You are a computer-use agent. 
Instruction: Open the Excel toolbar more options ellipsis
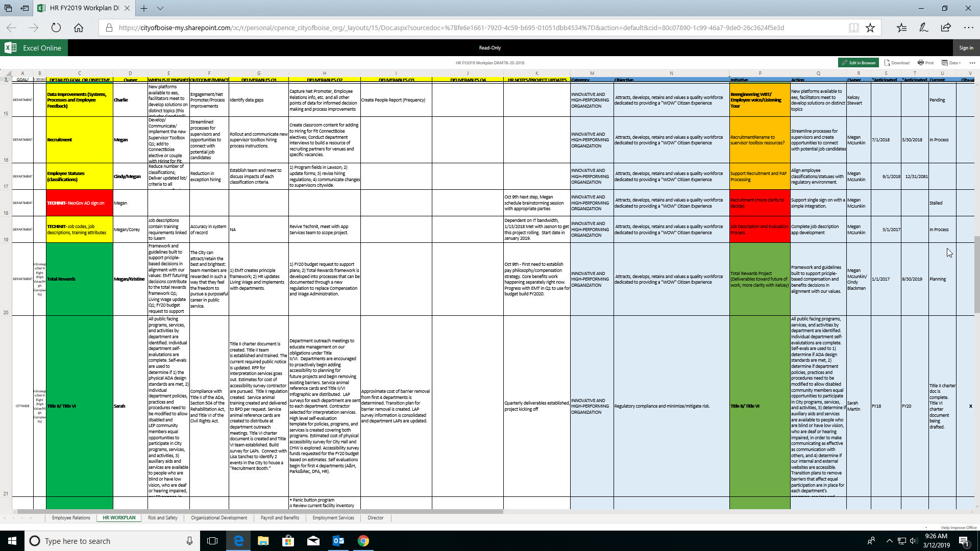[x=972, y=63]
